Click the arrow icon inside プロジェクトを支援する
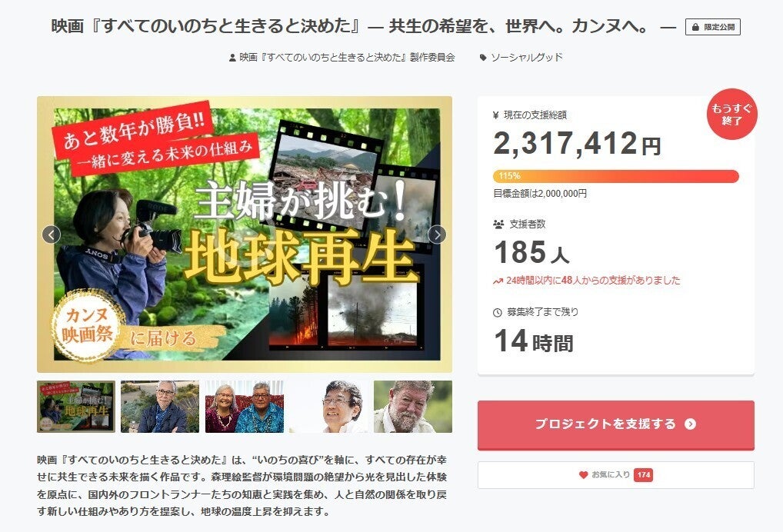The image size is (783, 532). click(690, 424)
